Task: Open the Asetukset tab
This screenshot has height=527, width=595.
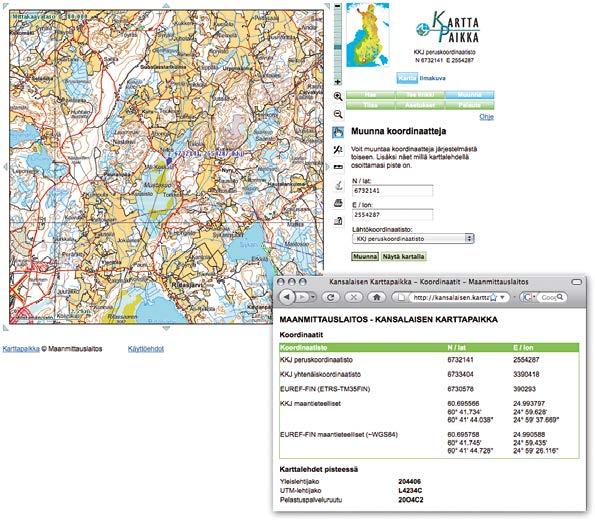Action: coord(420,105)
